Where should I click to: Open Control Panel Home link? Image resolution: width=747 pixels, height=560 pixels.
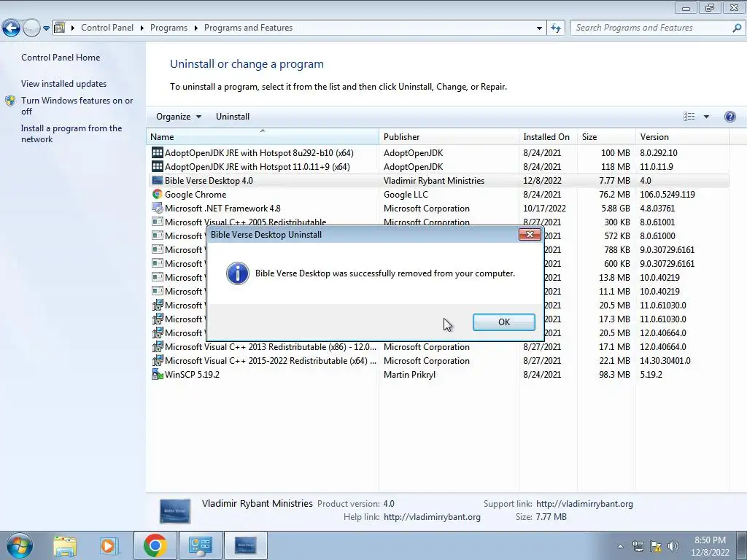[x=61, y=57]
